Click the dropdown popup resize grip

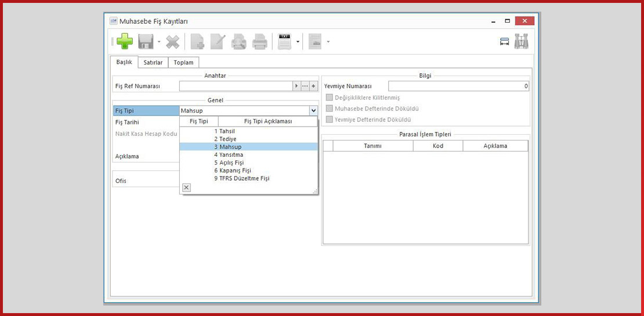coord(315,191)
